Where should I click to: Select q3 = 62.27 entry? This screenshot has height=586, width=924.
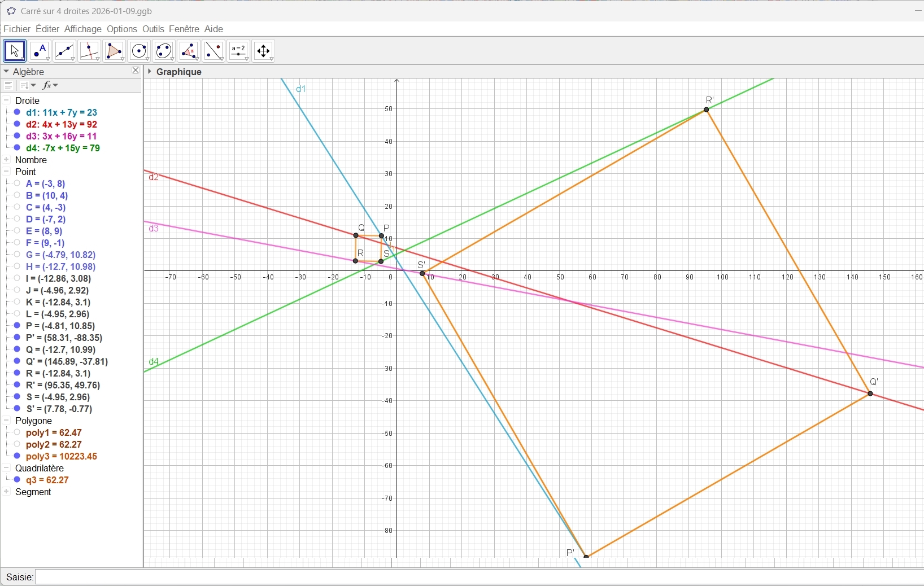tap(48, 480)
